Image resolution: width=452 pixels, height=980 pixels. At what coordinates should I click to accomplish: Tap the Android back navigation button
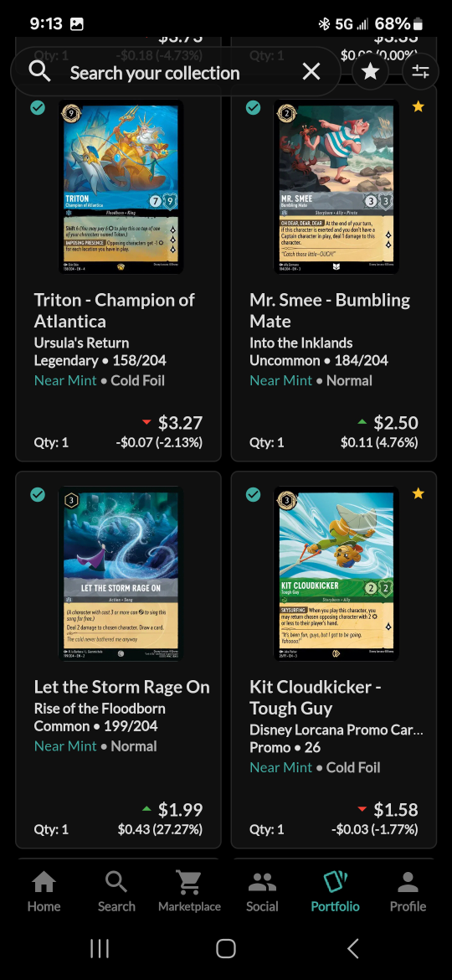coord(352,948)
